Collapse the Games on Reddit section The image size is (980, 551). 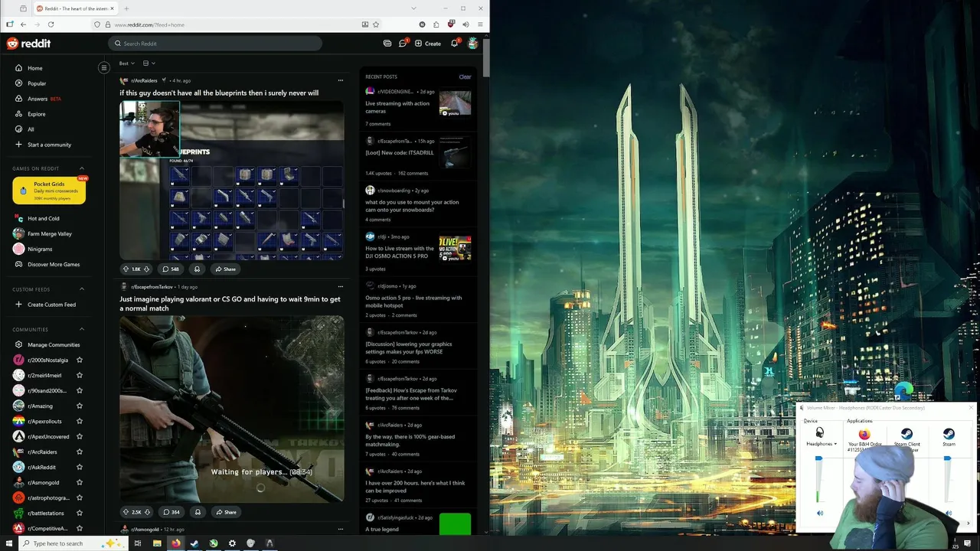pos(82,168)
